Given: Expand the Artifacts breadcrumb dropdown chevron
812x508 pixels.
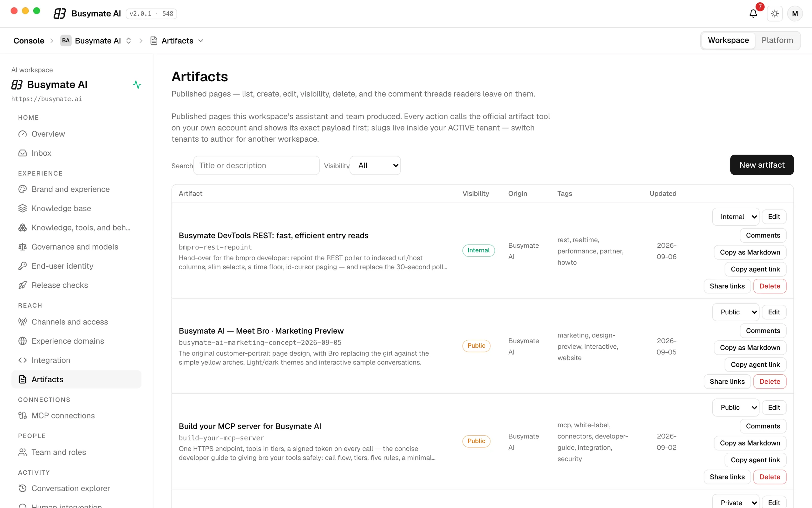Looking at the screenshot, I should click(201, 41).
